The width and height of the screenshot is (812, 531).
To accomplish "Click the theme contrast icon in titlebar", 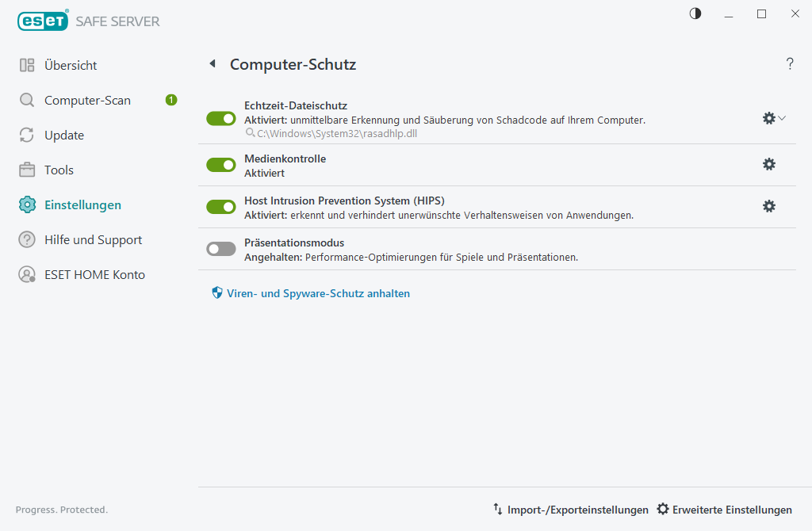I will [x=695, y=13].
